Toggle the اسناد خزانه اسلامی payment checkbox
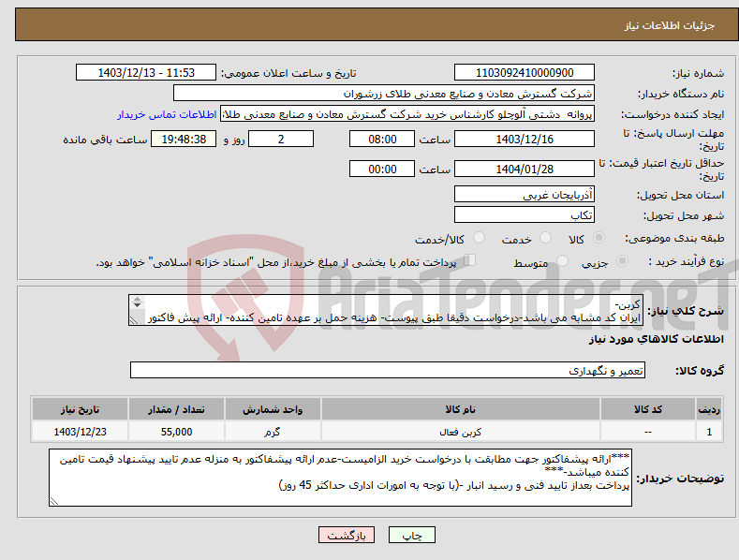This screenshot has width=739, height=560. [x=470, y=260]
